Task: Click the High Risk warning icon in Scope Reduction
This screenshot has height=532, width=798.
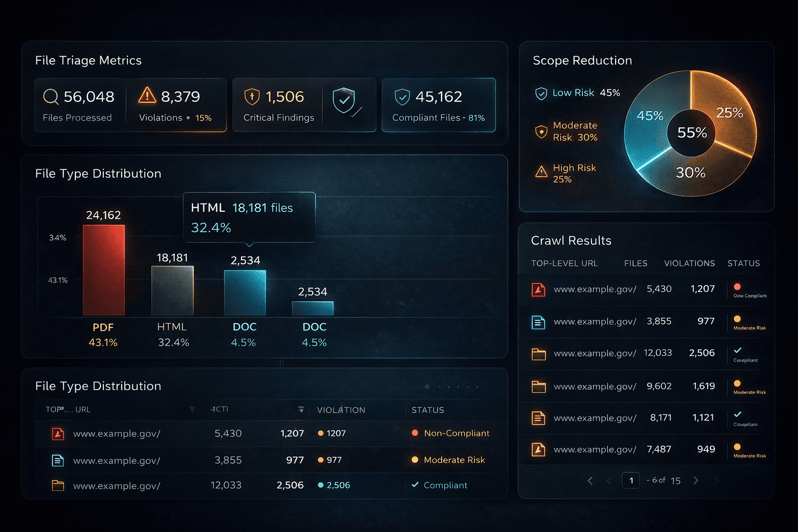Action: [x=540, y=171]
